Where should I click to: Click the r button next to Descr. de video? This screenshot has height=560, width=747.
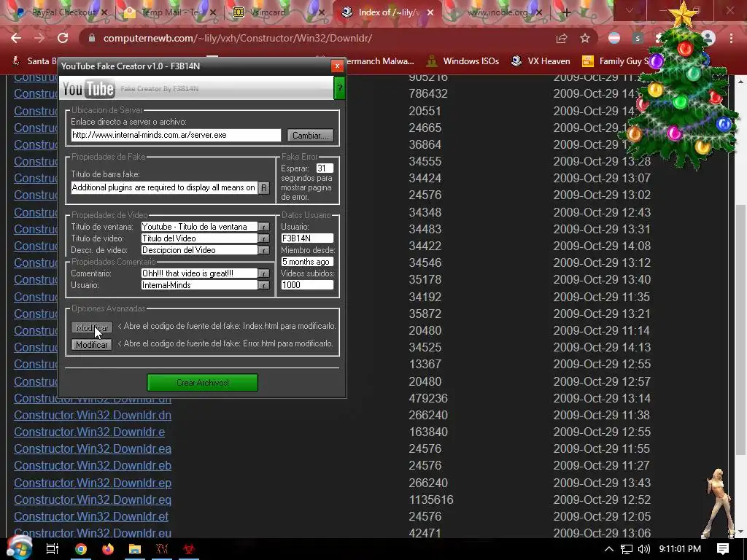tap(263, 250)
